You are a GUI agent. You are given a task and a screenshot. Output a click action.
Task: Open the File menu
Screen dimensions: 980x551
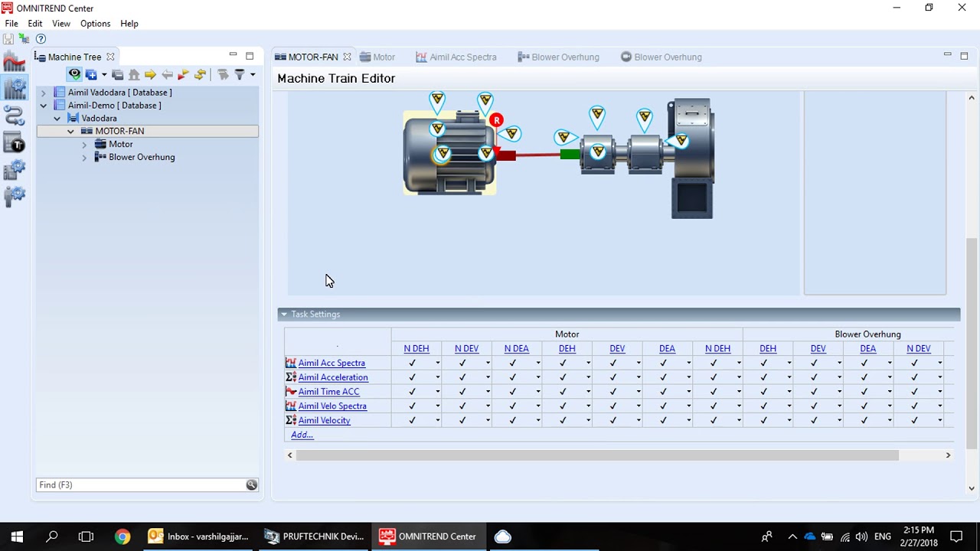(11, 24)
